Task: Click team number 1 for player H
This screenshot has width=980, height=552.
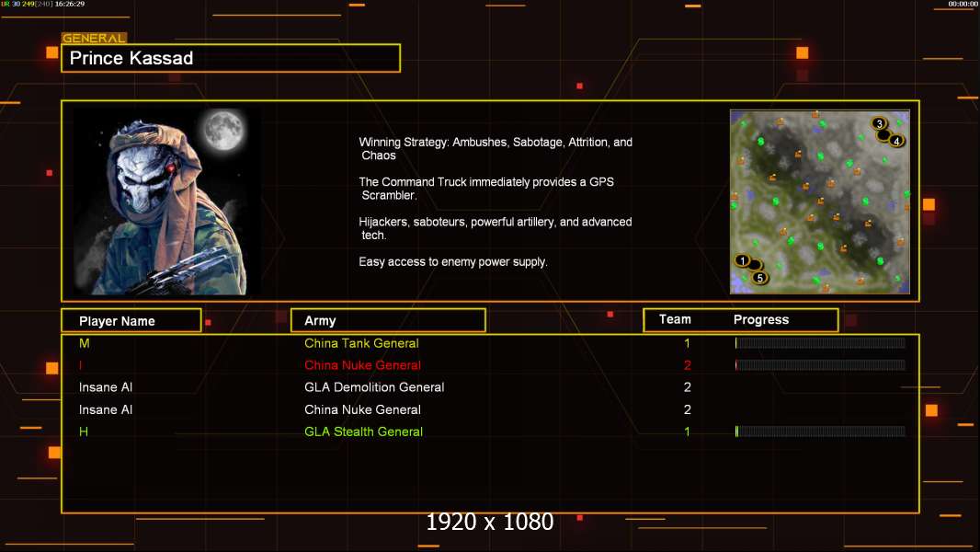Action: [x=687, y=431]
